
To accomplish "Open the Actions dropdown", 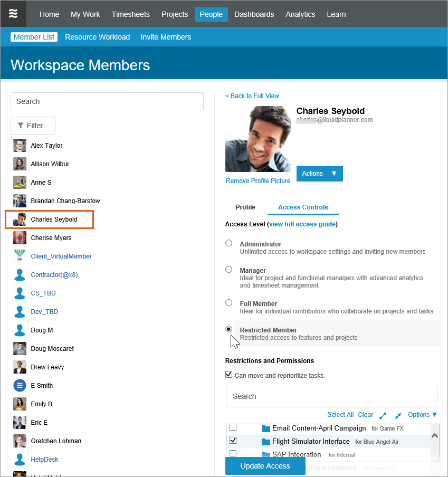I will [x=319, y=174].
